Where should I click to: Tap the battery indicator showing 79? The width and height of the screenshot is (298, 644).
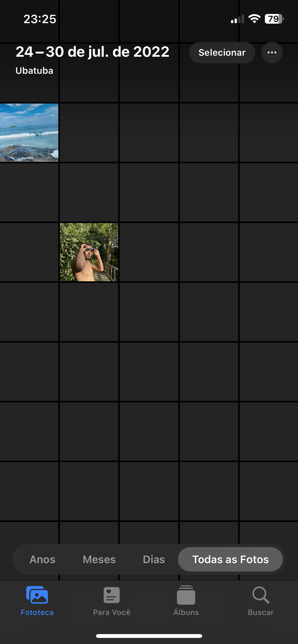pyautogui.click(x=274, y=19)
